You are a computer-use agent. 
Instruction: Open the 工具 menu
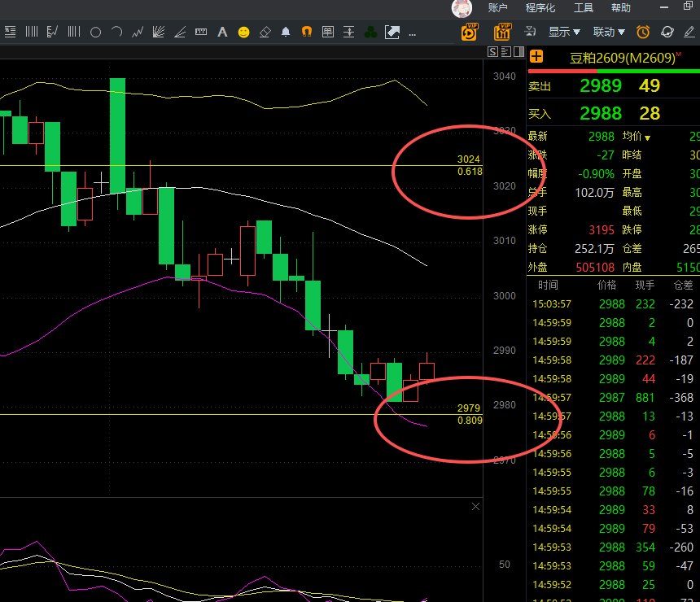(583, 7)
